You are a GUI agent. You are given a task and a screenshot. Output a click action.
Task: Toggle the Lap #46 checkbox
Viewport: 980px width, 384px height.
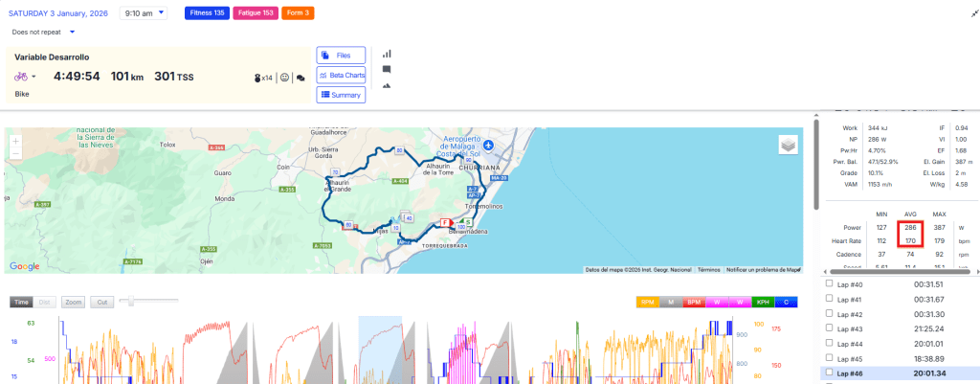pyautogui.click(x=829, y=373)
